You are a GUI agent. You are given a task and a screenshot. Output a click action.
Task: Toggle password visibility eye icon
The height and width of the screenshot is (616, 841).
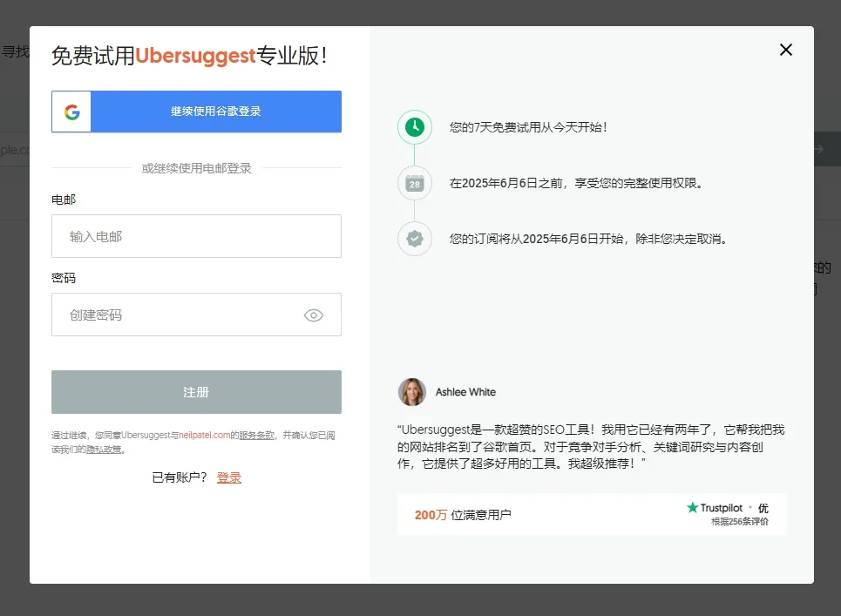(314, 315)
